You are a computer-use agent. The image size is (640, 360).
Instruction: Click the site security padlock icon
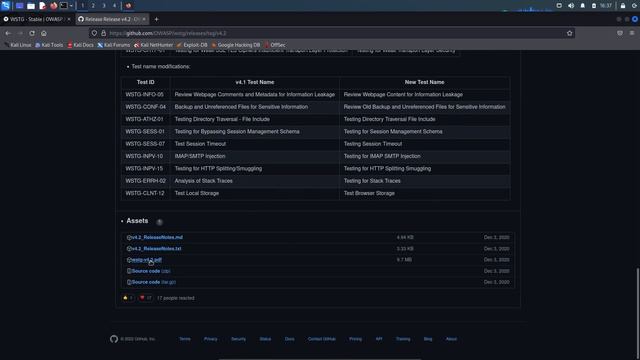(x=103, y=33)
